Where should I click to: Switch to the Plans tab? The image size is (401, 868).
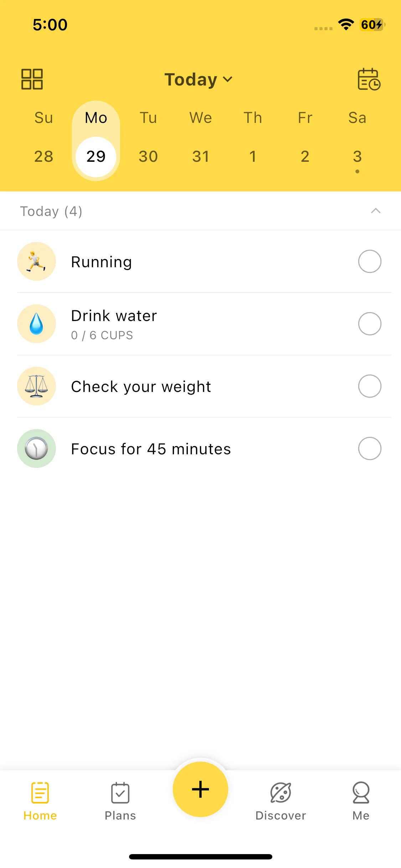(x=120, y=800)
